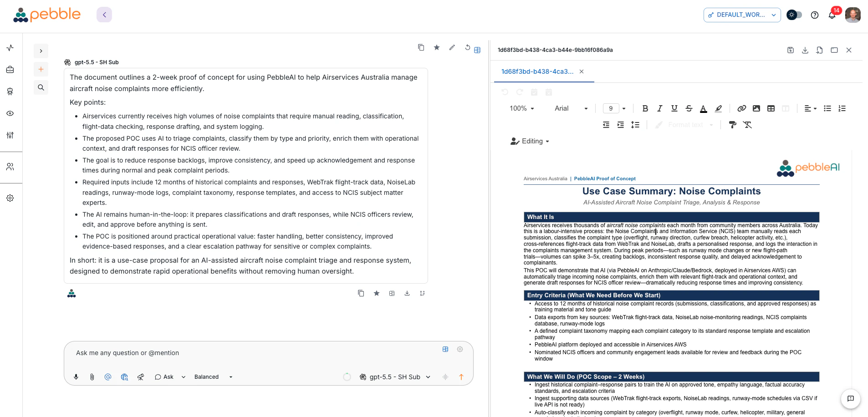Image resolution: width=868 pixels, height=417 pixels.
Task: Start voice input with microphone icon
Action: tap(76, 377)
